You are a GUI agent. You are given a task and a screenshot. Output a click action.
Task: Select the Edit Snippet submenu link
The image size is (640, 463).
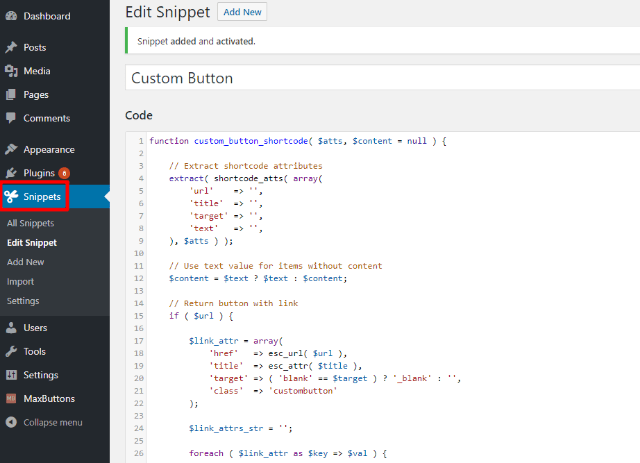32,243
